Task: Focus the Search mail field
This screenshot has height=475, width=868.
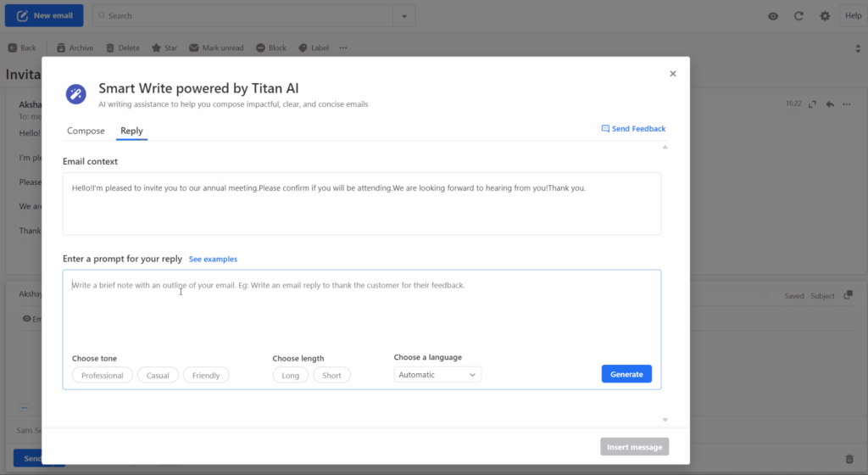Action: point(243,15)
